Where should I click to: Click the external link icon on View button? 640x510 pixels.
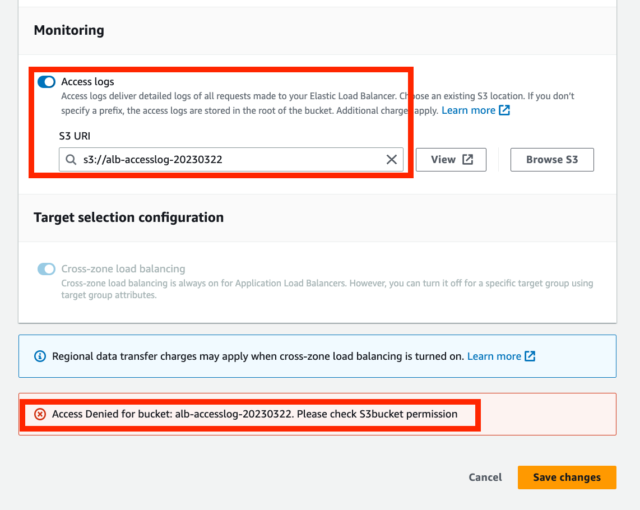[x=468, y=160]
